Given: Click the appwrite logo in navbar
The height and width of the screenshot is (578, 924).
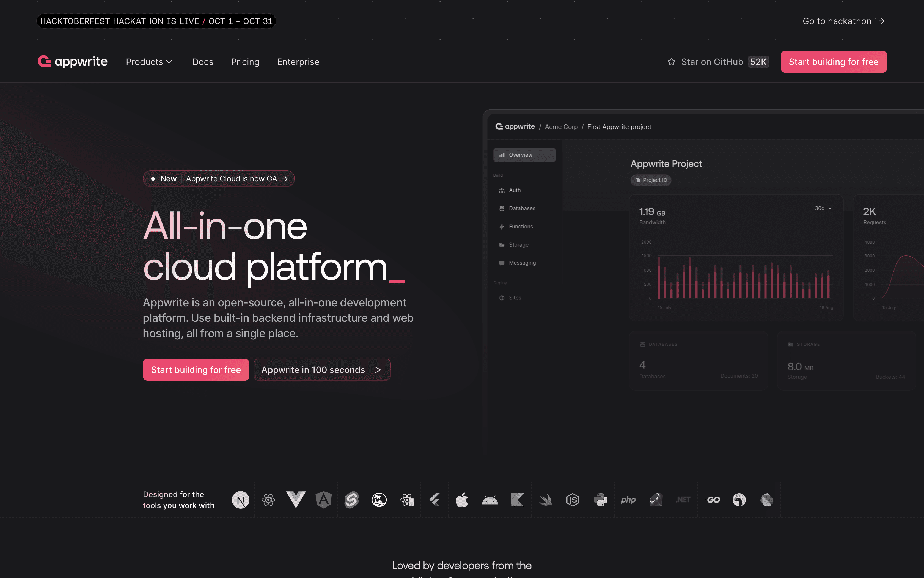Looking at the screenshot, I should tap(73, 61).
